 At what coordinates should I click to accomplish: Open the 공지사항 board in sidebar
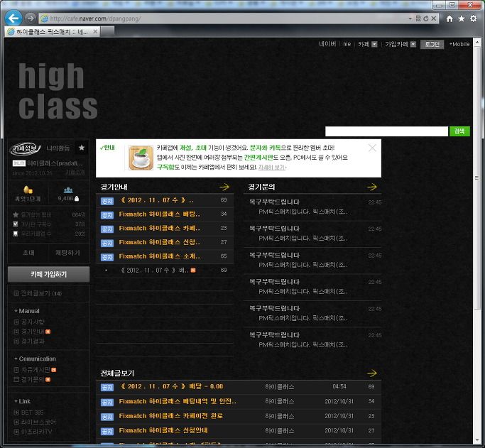[x=33, y=322]
